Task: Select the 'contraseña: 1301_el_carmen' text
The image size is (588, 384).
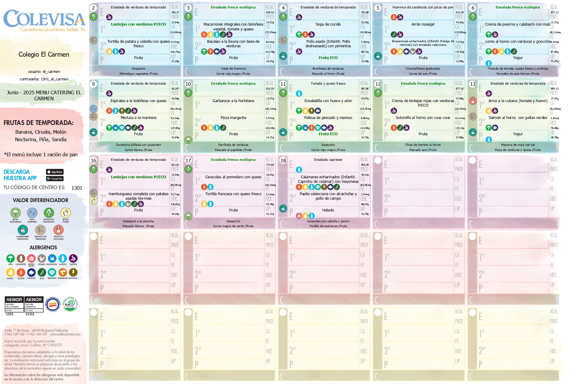Action: coord(44,79)
